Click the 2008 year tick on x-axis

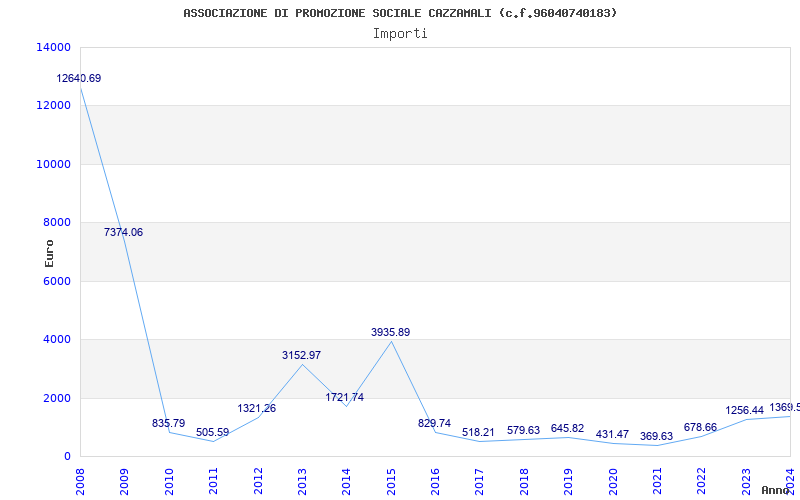(81, 476)
